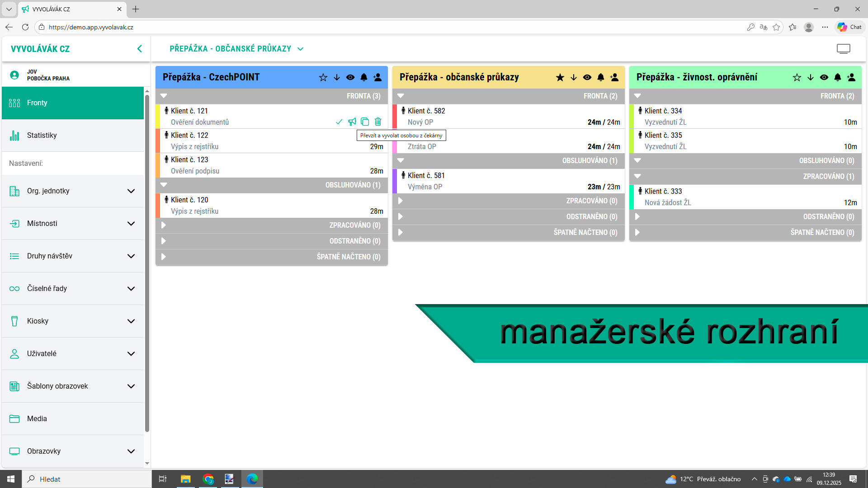Click add-person icon in CzechPOINT header
The width and height of the screenshot is (868, 488).
click(377, 77)
